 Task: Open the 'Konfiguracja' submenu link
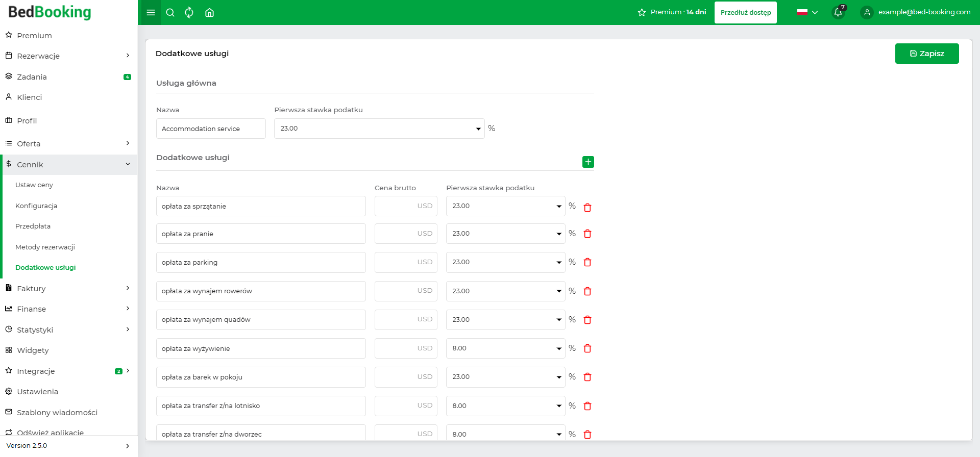36,206
